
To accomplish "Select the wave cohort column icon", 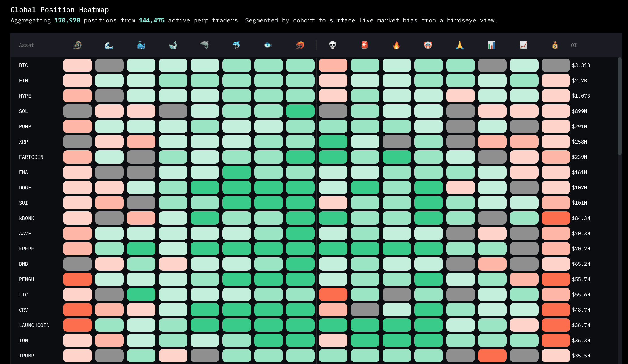I will pyautogui.click(x=109, y=45).
